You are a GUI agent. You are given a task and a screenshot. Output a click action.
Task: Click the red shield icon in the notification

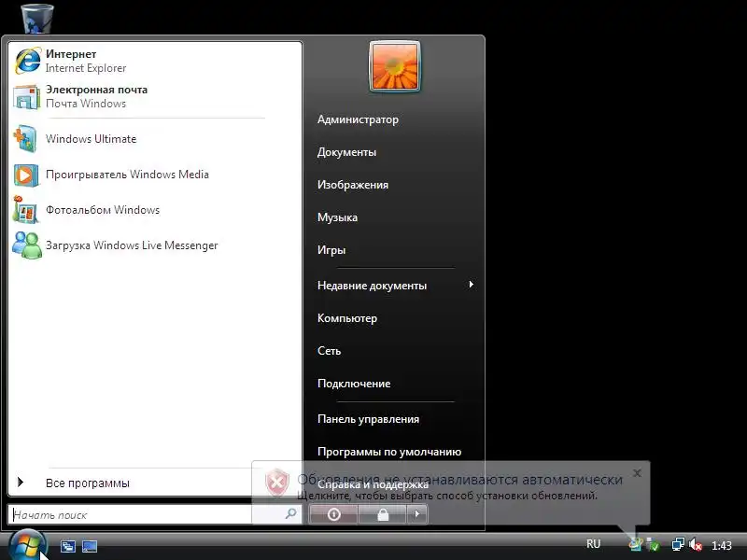(277, 483)
